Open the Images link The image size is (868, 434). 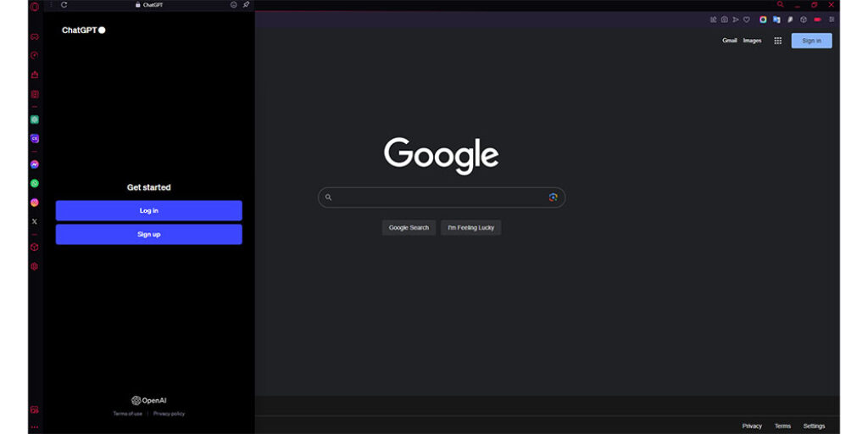coord(753,41)
